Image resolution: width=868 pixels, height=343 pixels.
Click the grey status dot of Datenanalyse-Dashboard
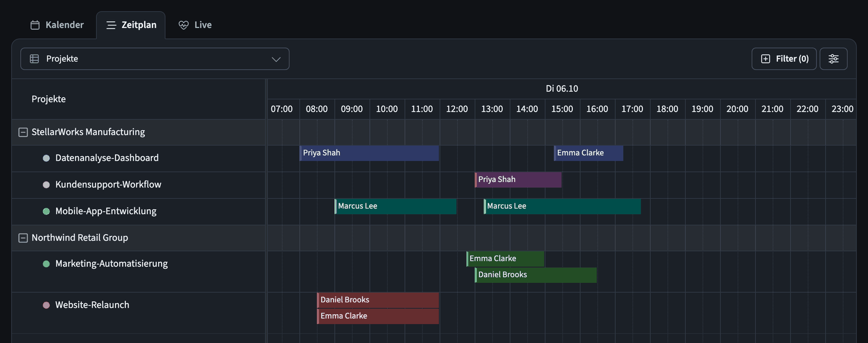click(x=46, y=158)
